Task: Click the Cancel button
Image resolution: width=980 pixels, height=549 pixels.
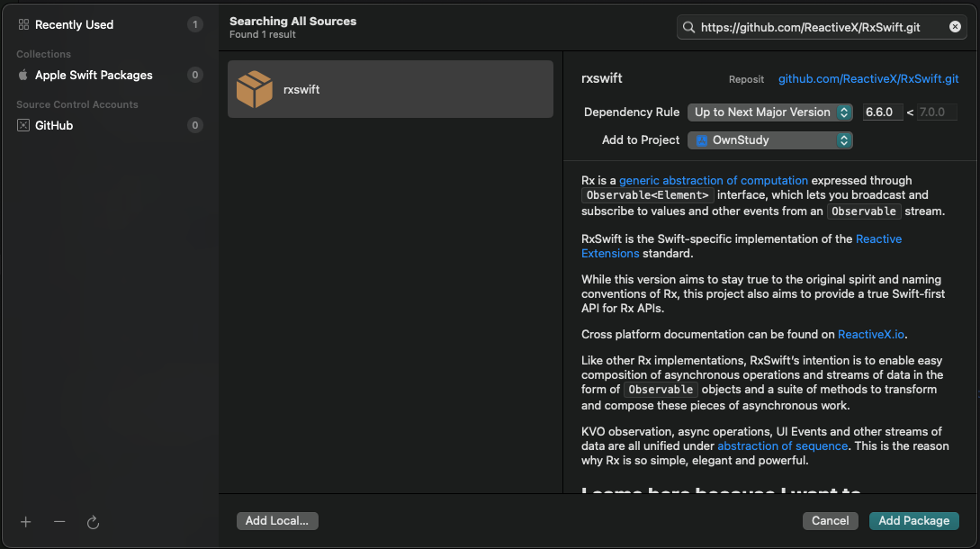Action: [830, 520]
